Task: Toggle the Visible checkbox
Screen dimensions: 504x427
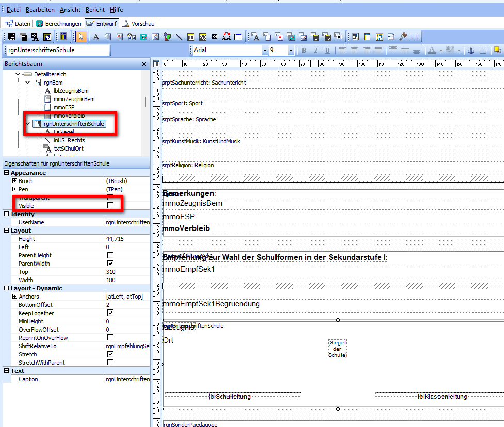Action: tap(110, 205)
